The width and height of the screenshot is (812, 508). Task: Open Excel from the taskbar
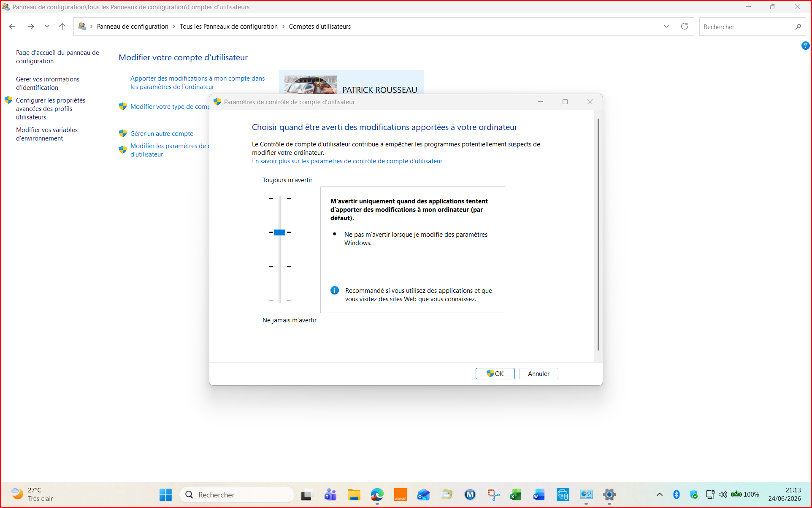click(x=516, y=494)
